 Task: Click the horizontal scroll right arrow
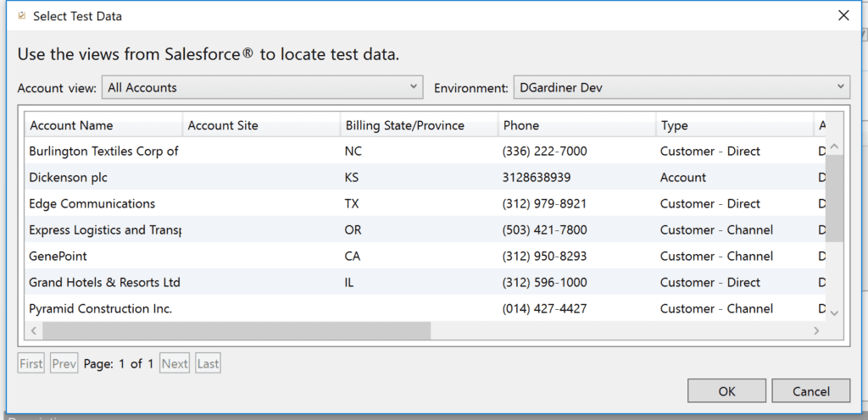point(816,330)
